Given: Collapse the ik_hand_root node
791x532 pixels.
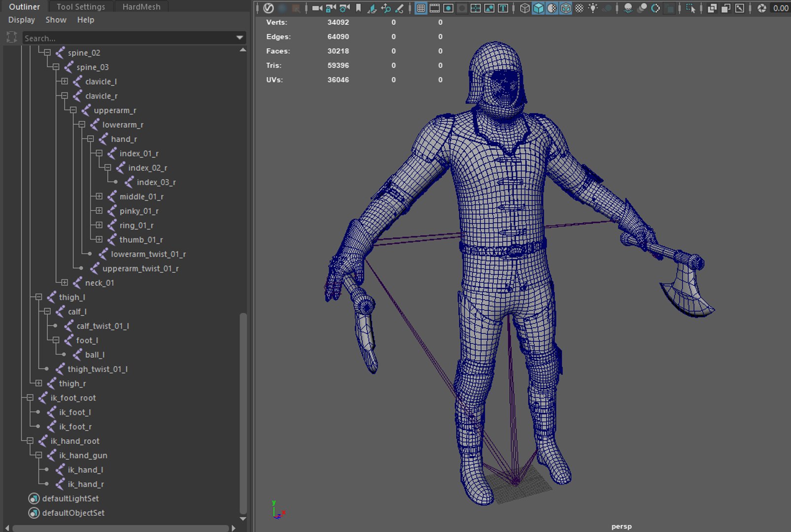Looking at the screenshot, I should [x=30, y=440].
